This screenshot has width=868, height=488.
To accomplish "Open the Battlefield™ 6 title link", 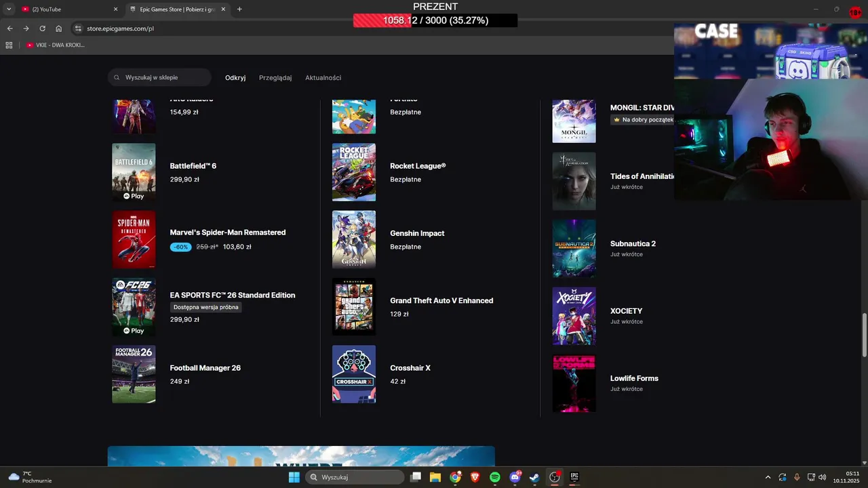I will pyautogui.click(x=193, y=166).
